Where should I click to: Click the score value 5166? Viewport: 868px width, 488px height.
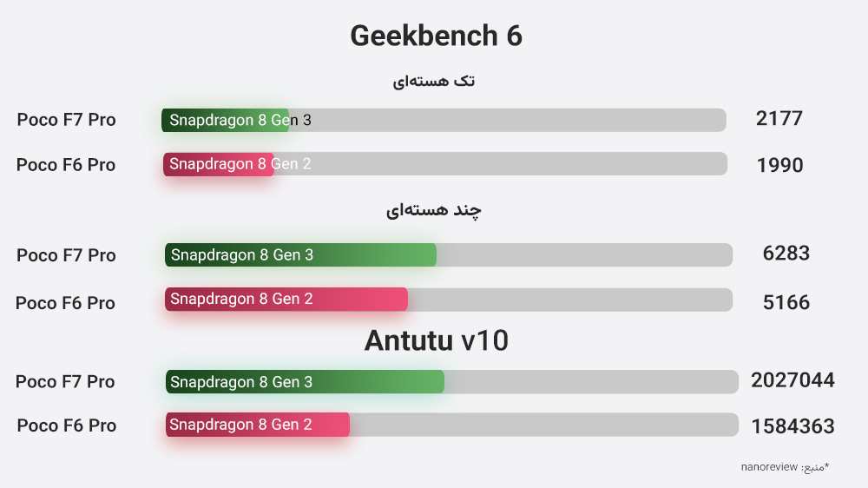tap(786, 302)
